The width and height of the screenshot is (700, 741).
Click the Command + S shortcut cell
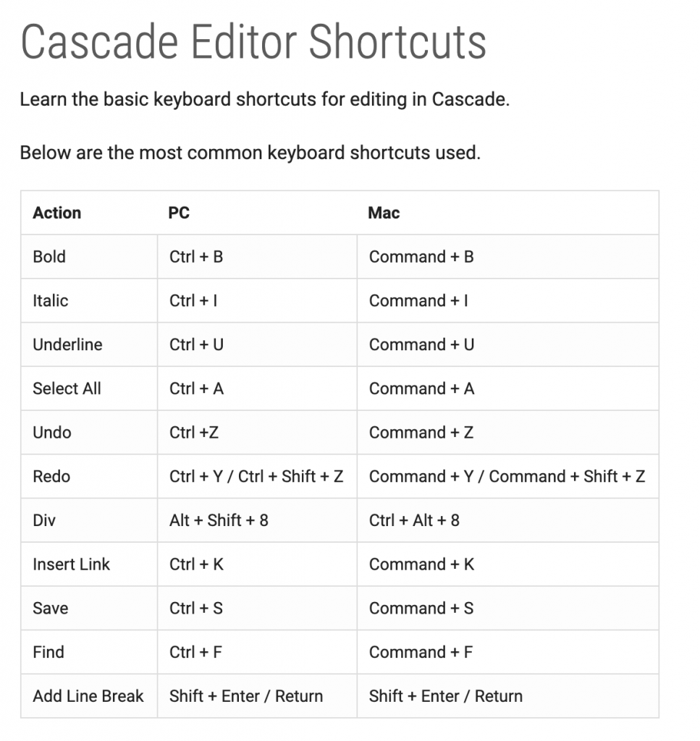[507, 608]
